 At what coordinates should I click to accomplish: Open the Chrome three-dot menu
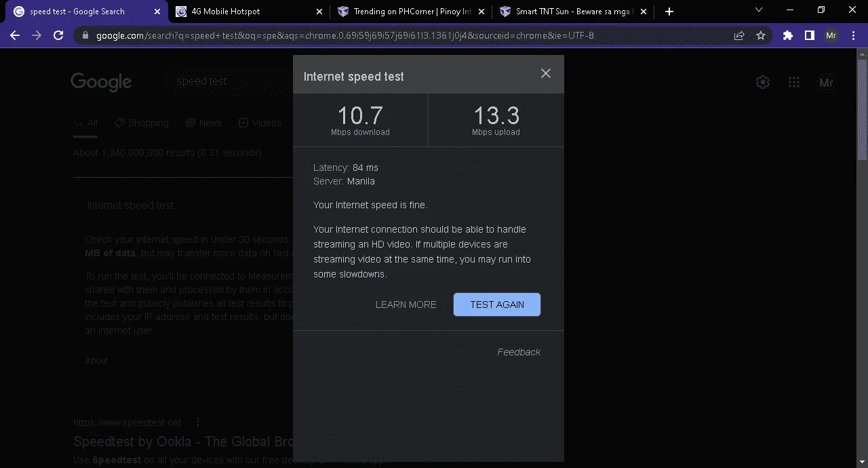coord(853,35)
